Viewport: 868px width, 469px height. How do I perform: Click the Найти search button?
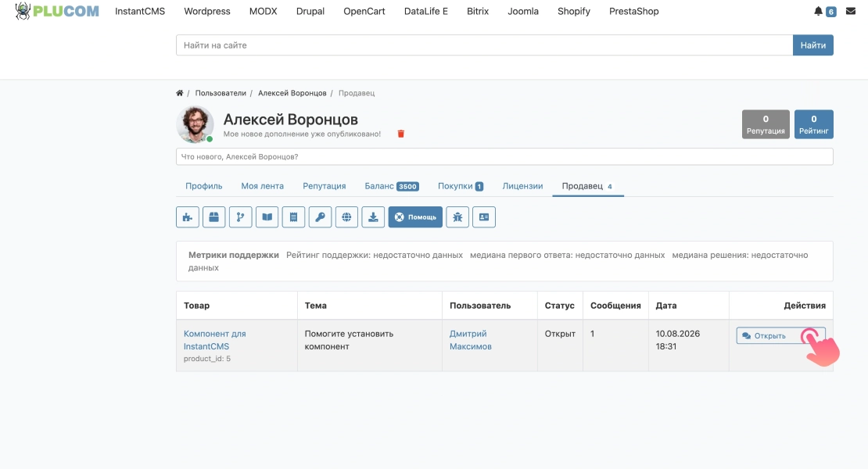[x=813, y=45]
